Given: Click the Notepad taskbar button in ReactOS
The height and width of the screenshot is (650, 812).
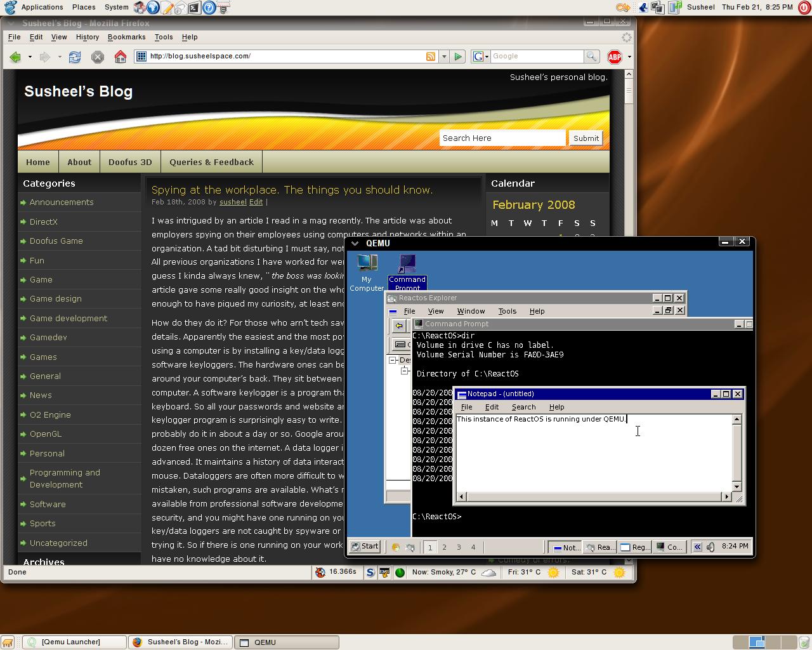Looking at the screenshot, I should (566, 547).
